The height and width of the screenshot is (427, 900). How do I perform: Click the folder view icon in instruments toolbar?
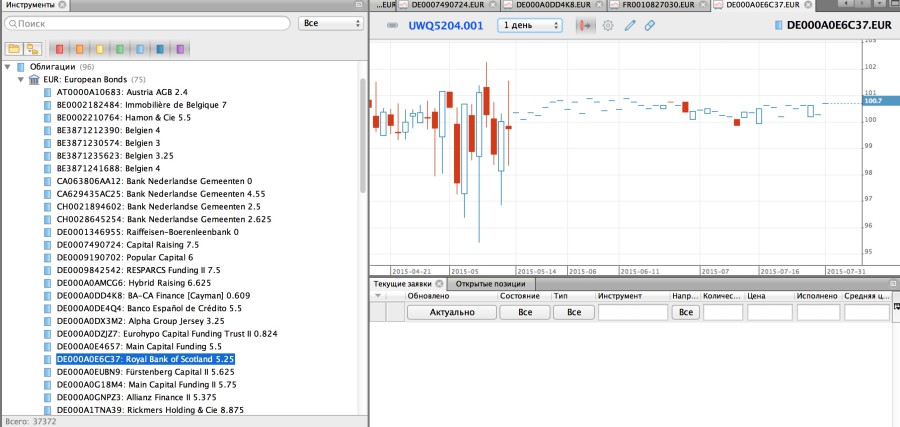pyautogui.click(x=14, y=48)
